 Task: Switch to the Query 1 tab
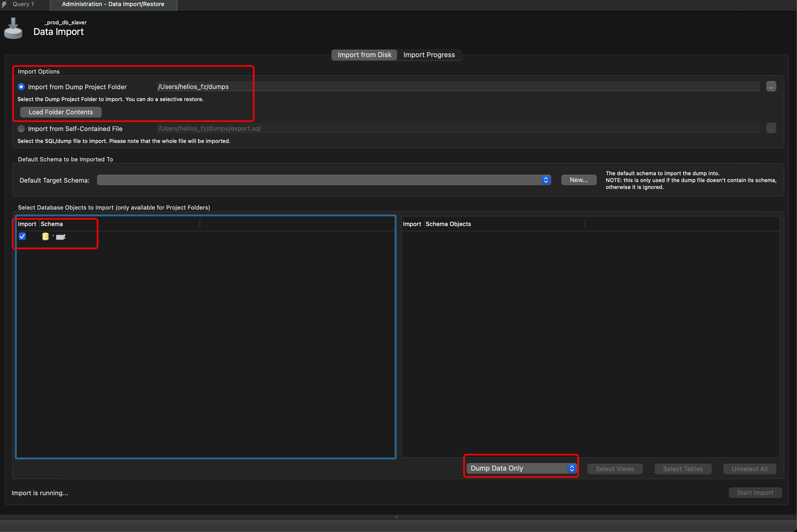23,4
